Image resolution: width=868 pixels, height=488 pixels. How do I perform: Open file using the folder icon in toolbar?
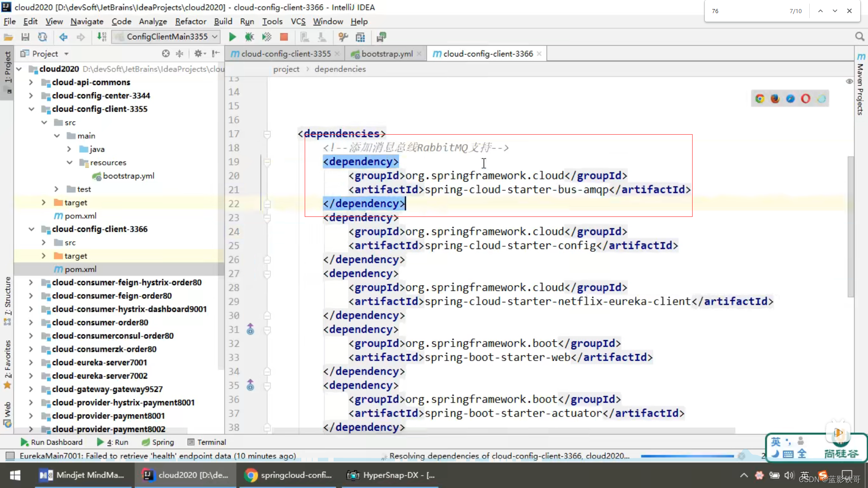click(x=8, y=37)
